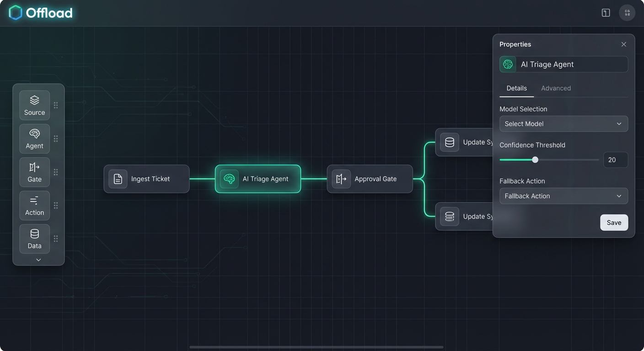Expand the node palette using the bottom chevron

(38, 259)
